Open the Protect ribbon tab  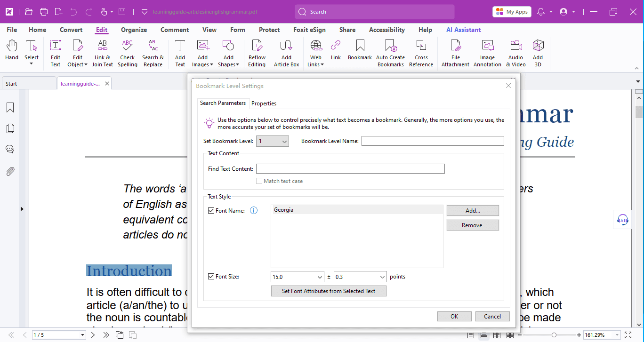click(269, 30)
